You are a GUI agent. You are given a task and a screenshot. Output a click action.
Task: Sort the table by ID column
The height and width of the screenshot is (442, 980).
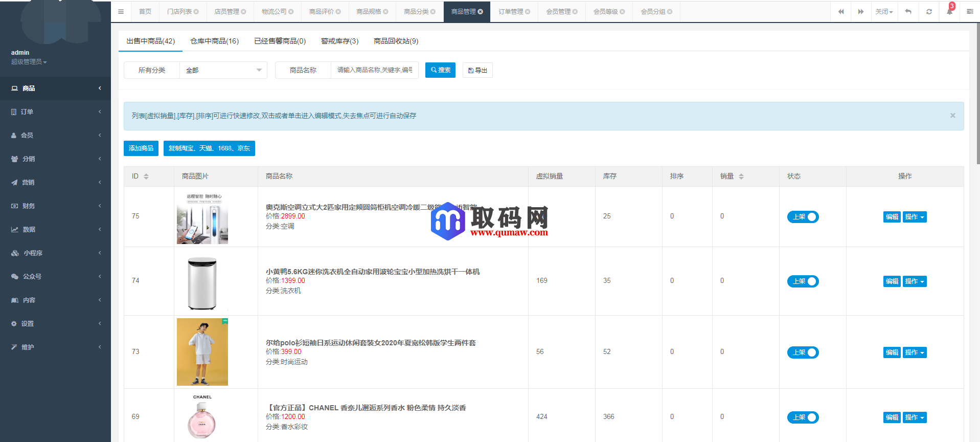(x=146, y=176)
